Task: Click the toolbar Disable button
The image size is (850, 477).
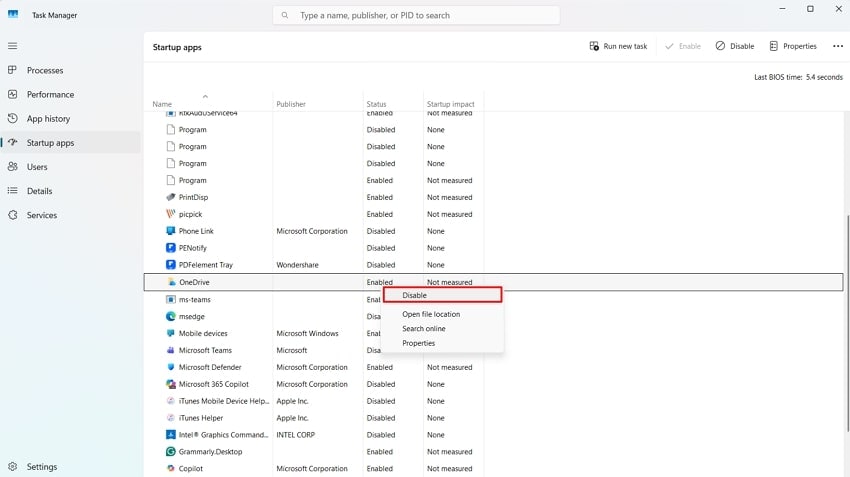Action: 735,46
